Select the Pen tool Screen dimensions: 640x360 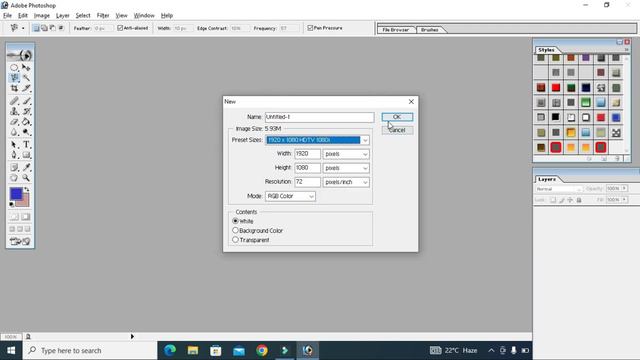14,155
